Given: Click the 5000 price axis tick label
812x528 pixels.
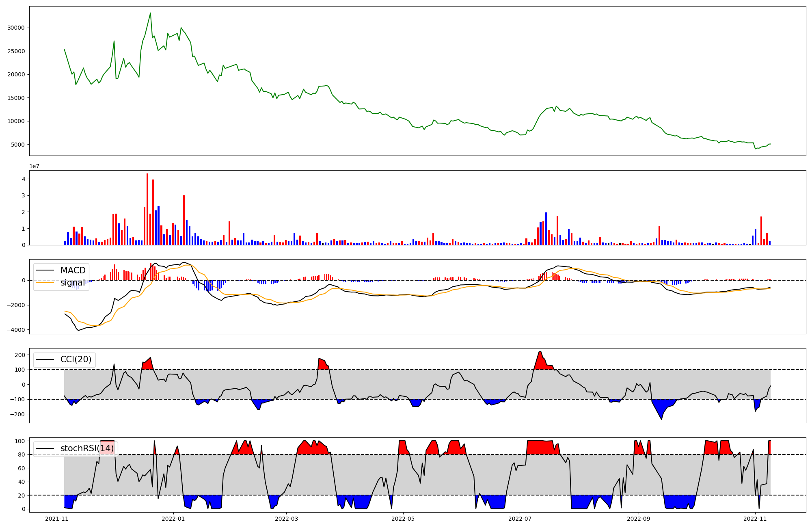Looking at the screenshot, I should (x=18, y=145).
